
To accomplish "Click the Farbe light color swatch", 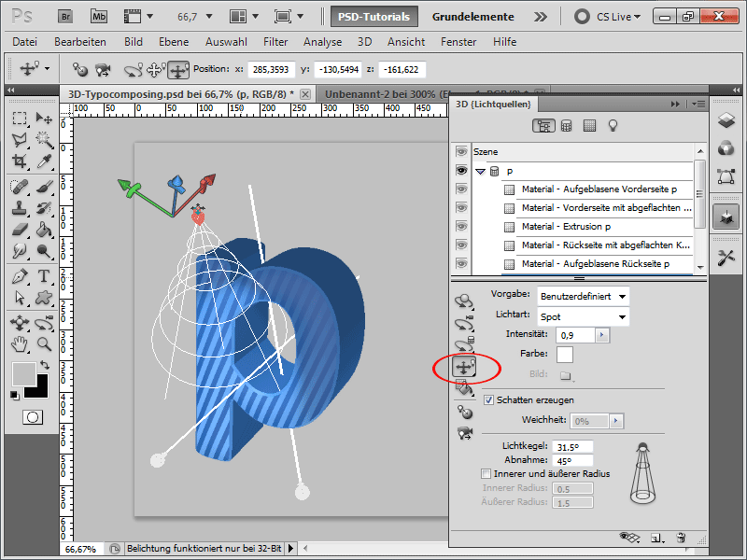I will pyautogui.click(x=565, y=355).
